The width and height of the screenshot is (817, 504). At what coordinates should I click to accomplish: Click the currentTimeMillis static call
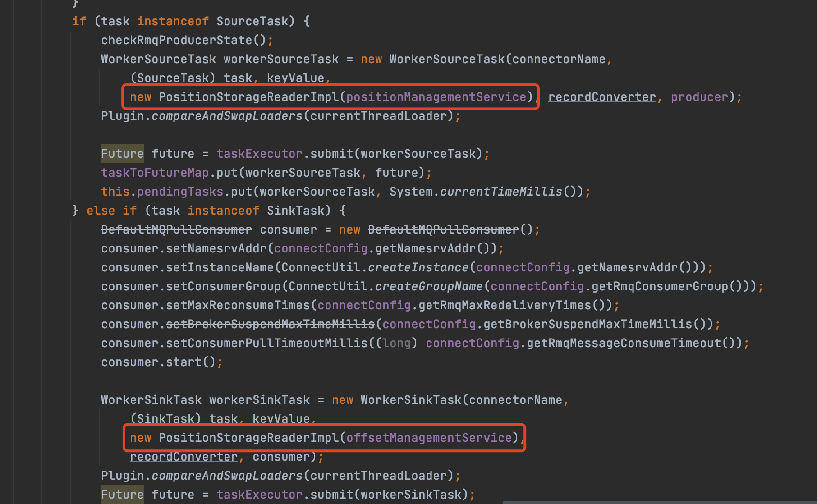tap(501, 192)
